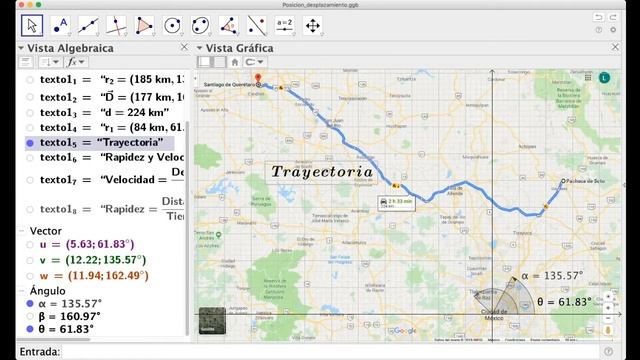Select the Move Graphics View tool
Image resolution: width=640 pixels, height=360 pixels.
(313, 26)
